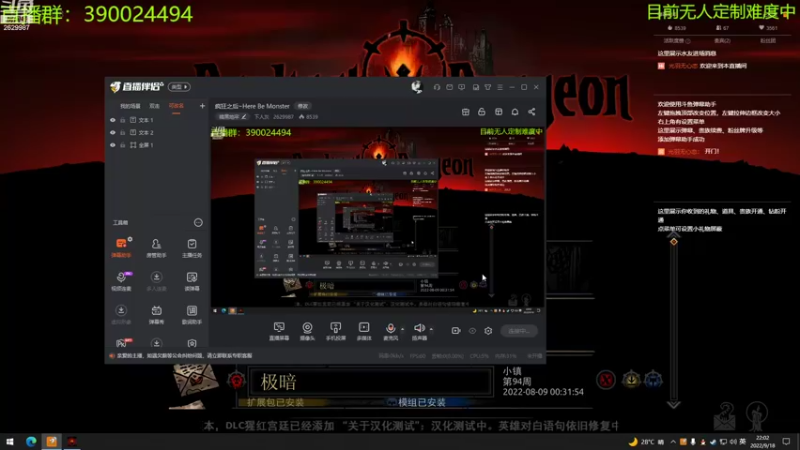Add 手机投屏 phone cast source

(336, 331)
